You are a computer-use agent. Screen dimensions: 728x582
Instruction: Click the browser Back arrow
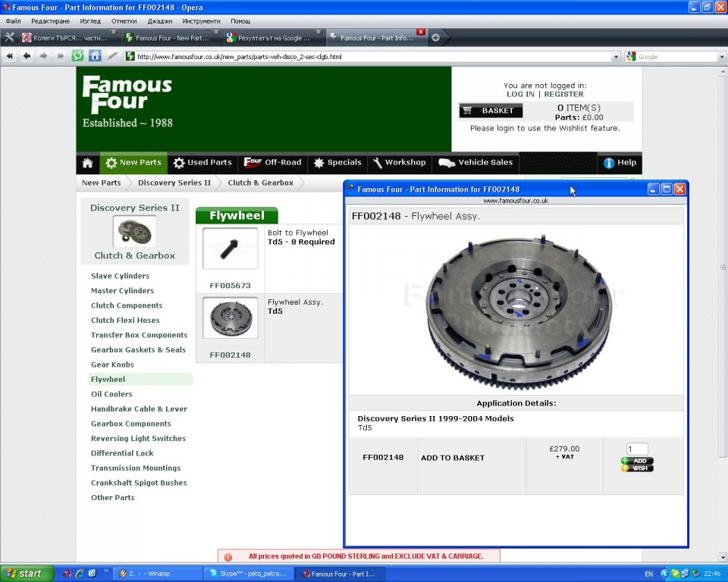pos(27,56)
